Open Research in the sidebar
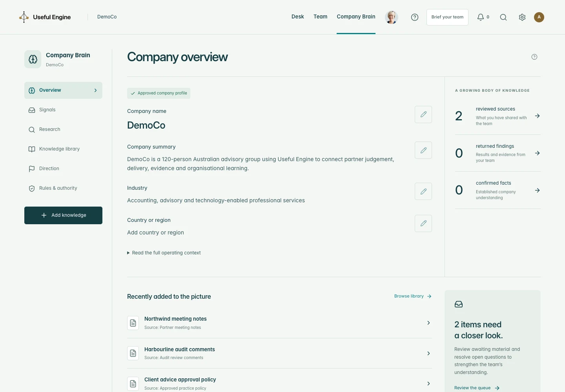The width and height of the screenshot is (565, 392). coord(63,129)
